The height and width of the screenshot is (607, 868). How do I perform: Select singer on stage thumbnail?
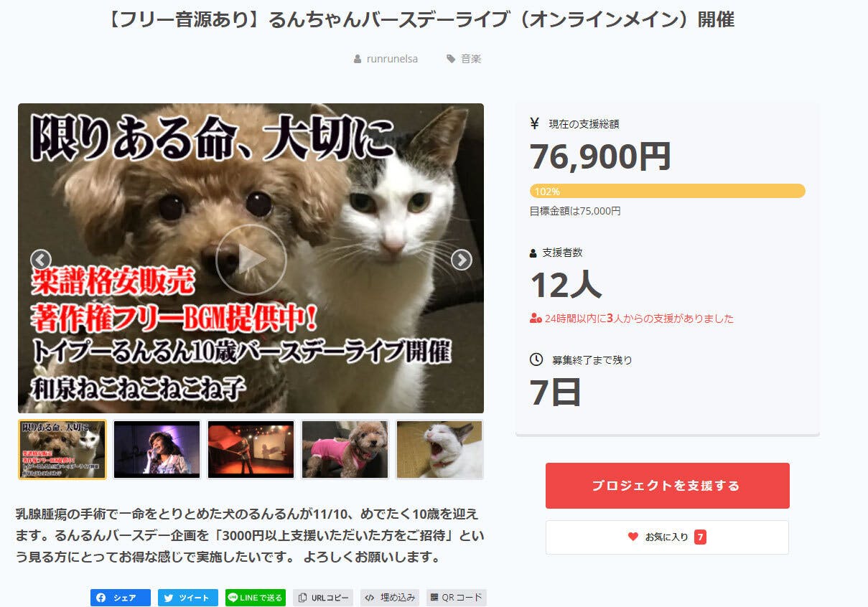point(157,449)
